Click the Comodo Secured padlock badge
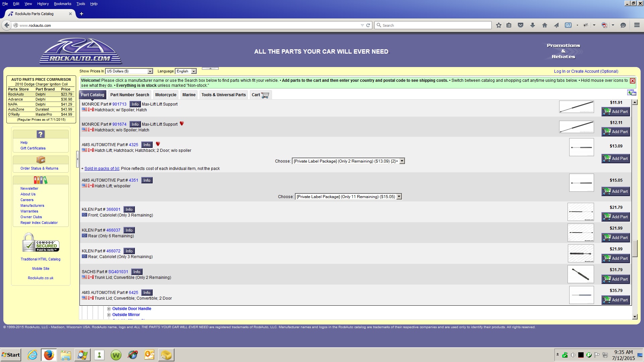This screenshot has height=362, width=644. pyautogui.click(x=41, y=242)
